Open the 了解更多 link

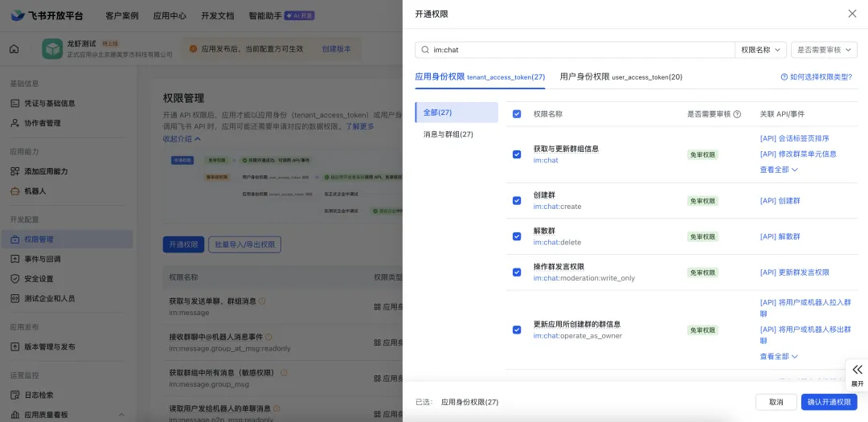(360, 126)
